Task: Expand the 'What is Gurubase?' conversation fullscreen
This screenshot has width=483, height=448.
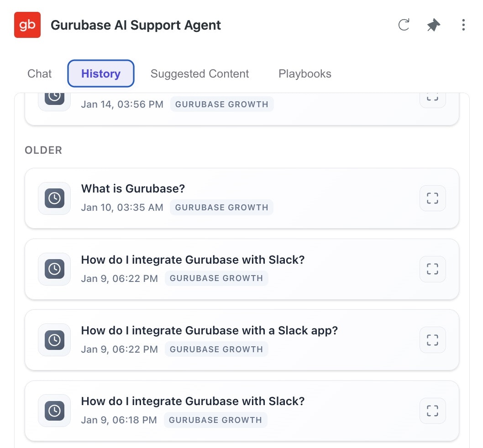Action: [432, 198]
